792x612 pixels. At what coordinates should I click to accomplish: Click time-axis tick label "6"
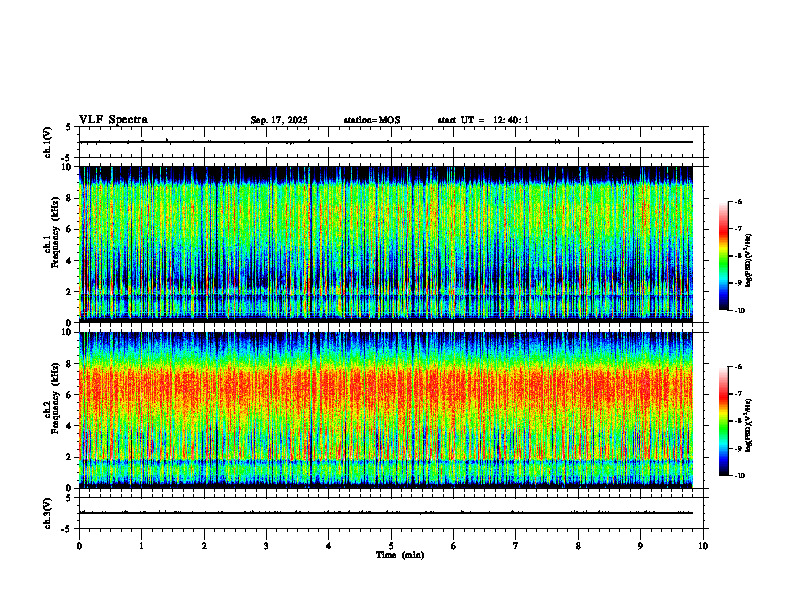[454, 546]
